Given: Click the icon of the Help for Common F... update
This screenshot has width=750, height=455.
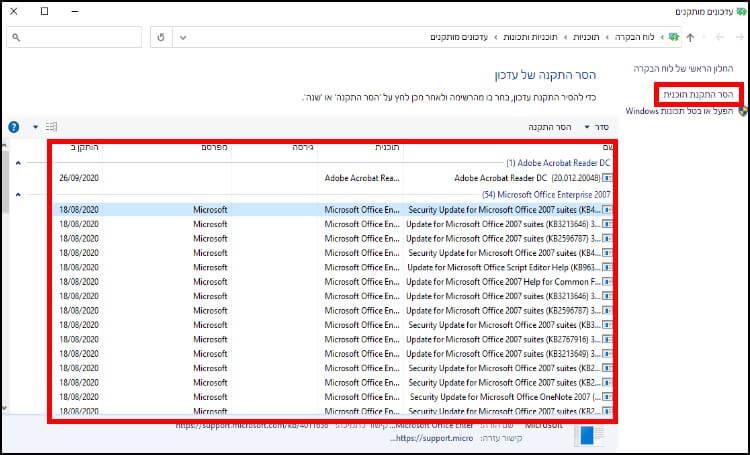Looking at the screenshot, I should click(x=607, y=282).
